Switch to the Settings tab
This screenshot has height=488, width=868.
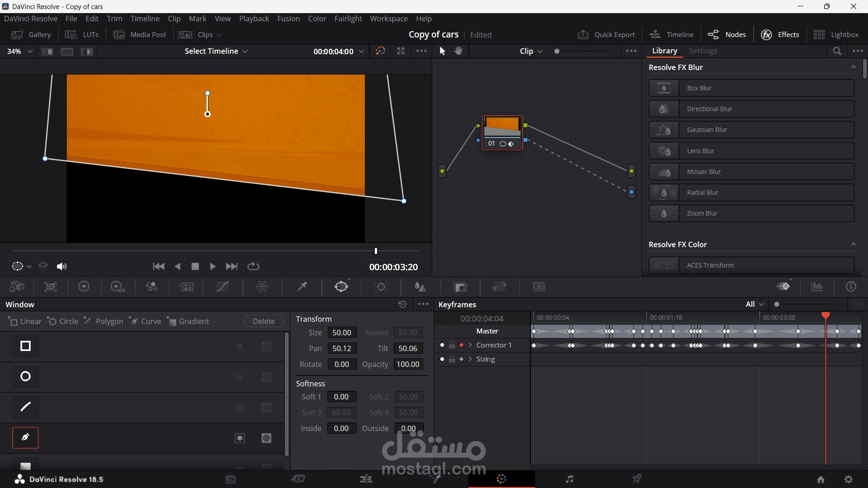[703, 51]
